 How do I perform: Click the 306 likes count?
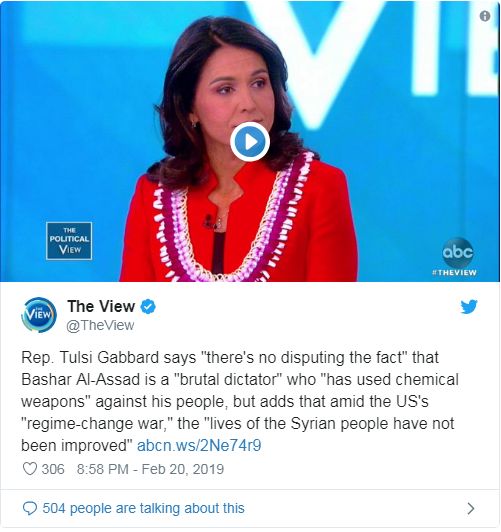point(53,469)
